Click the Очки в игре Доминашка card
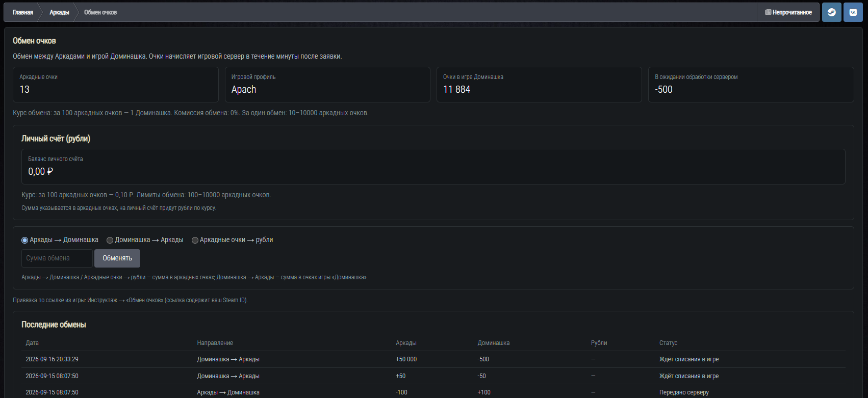Image resolution: width=868 pixels, height=398 pixels. coord(539,85)
